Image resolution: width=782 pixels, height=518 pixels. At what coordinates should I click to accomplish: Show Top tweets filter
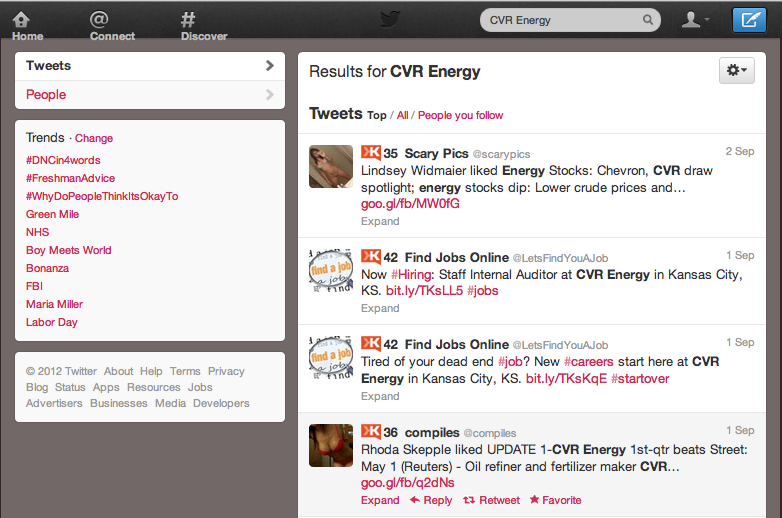click(377, 116)
